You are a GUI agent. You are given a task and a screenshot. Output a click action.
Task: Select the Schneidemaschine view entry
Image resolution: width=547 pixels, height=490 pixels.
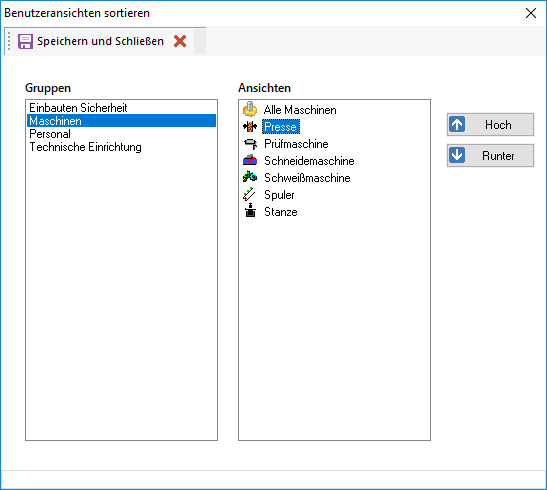click(309, 161)
